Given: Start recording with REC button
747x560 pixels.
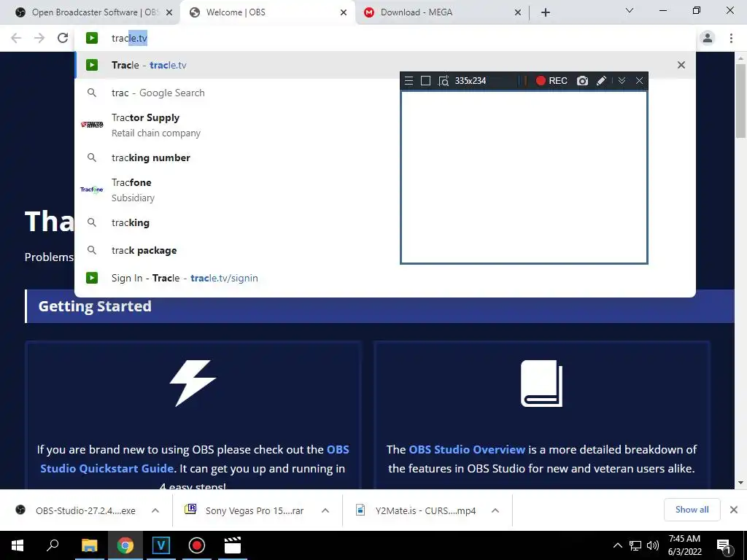Looking at the screenshot, I should point(551,80).
